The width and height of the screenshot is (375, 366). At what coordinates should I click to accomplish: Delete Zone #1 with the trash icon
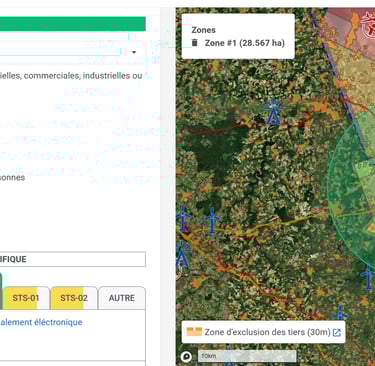(195, 43)
